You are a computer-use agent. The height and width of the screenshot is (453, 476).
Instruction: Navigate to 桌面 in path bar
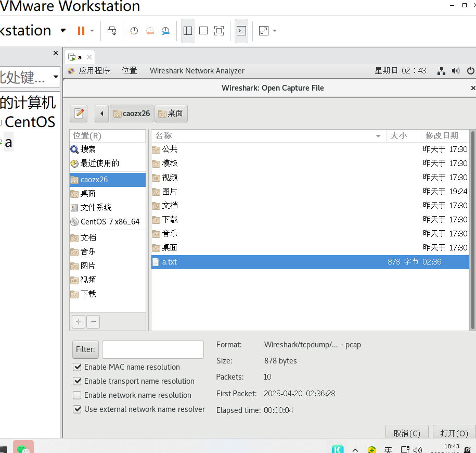coord(171,114)
